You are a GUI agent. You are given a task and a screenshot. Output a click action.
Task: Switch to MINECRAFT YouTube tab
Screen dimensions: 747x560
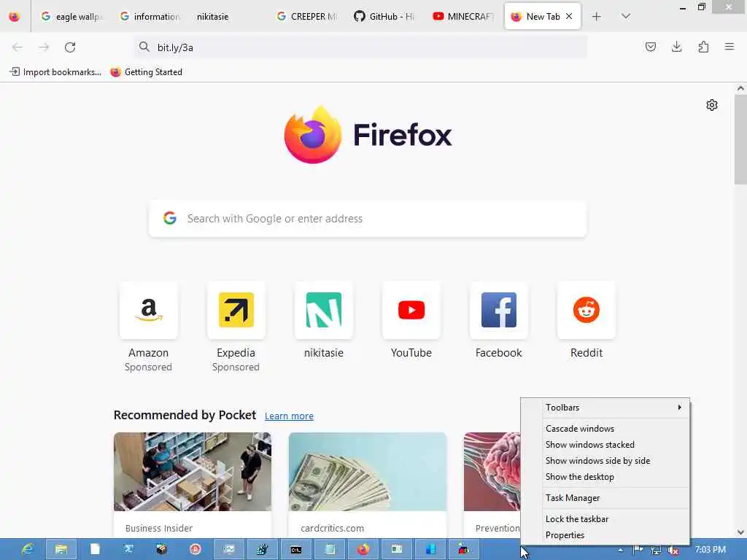tap(464, 17)
